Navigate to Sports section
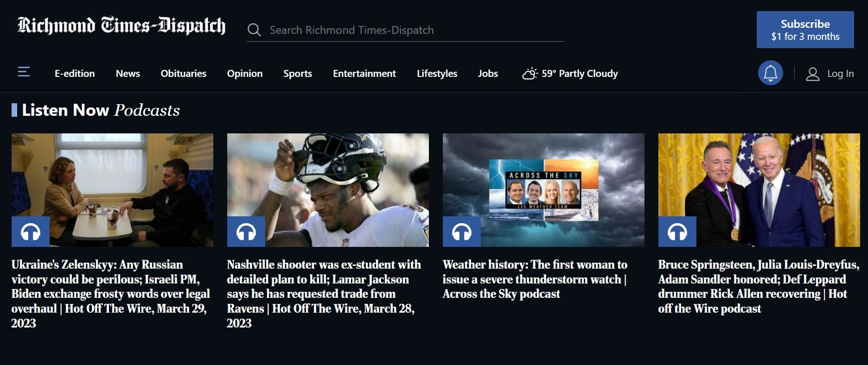Image resolution: width=868 pixels, height=365 pixels. coord(298,74)
